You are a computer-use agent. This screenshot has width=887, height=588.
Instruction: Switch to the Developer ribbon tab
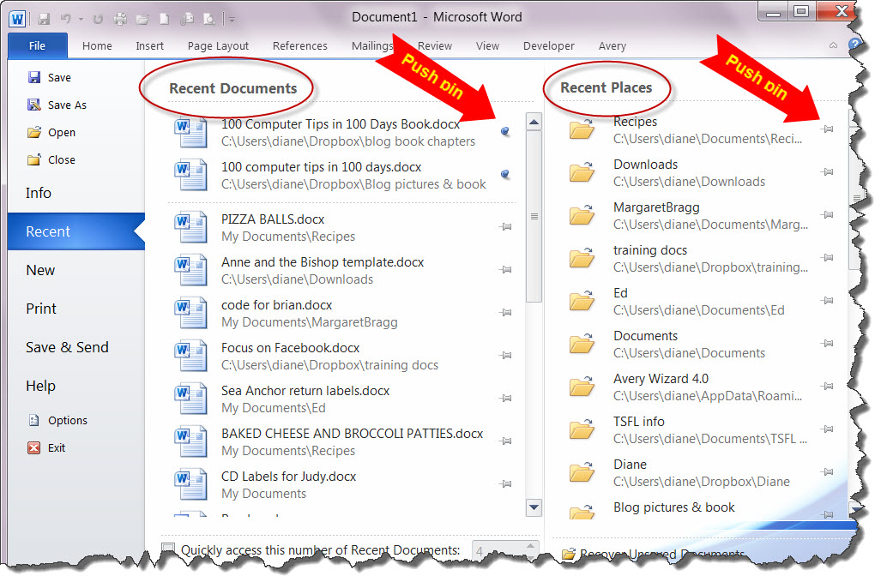pos(548,46)
